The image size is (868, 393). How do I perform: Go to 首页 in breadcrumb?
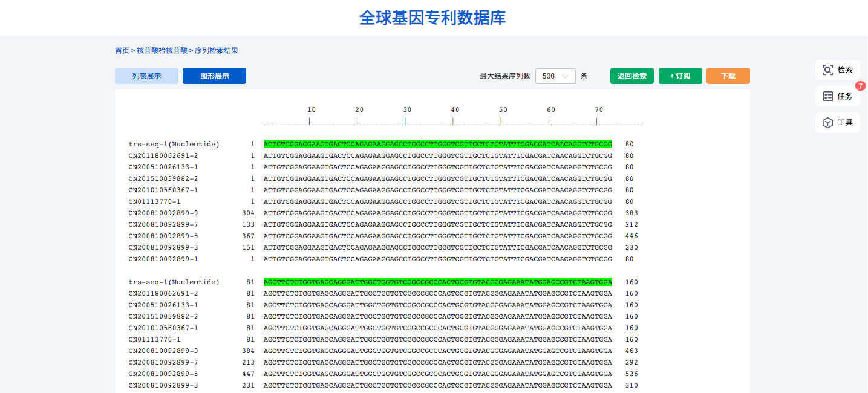click(122, 51)
